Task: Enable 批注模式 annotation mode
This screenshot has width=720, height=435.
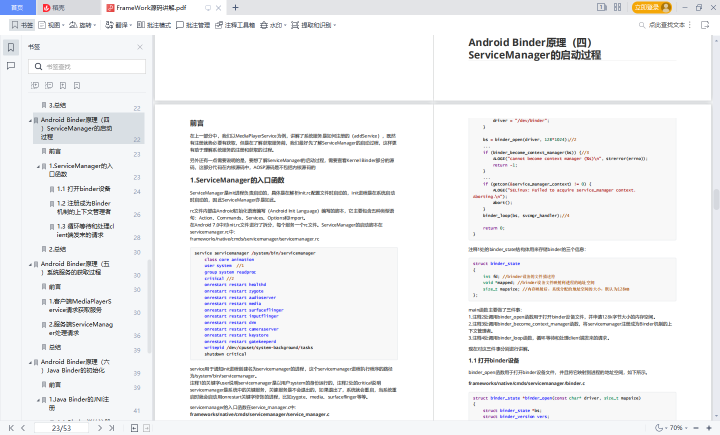Action: (154, 25)
